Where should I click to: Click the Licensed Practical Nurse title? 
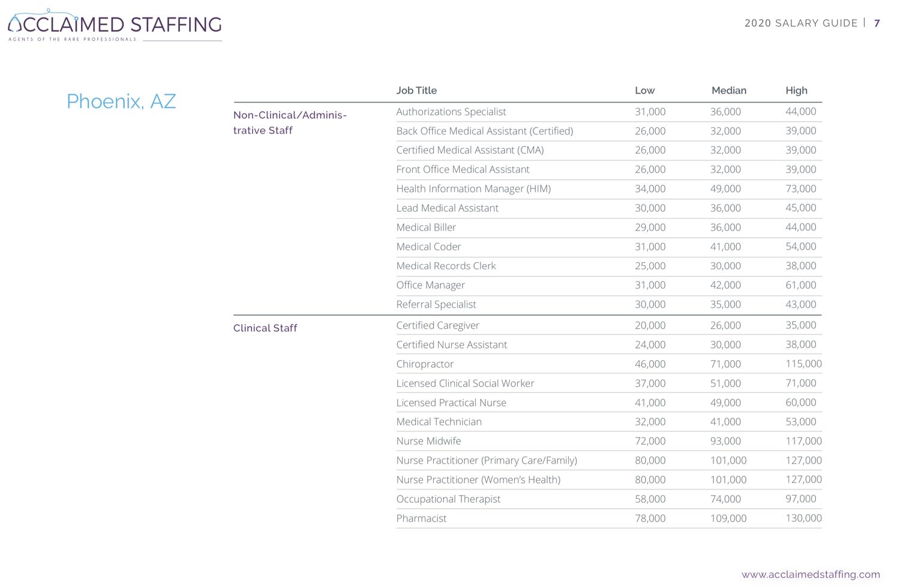(451, 403)
